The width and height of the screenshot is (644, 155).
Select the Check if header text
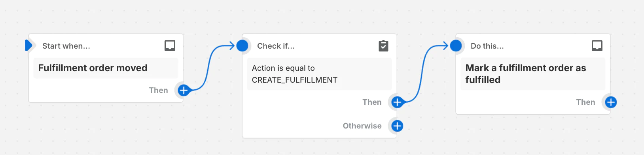coord(276,46)
